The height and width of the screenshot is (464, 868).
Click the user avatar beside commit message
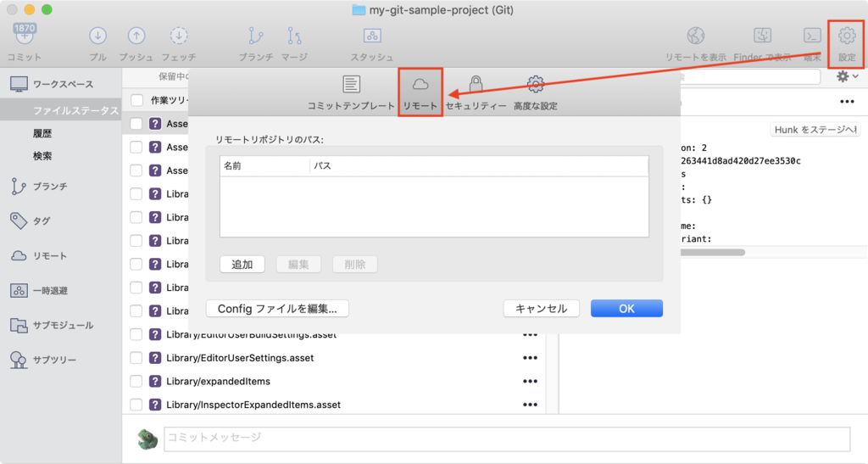point(147,439)
